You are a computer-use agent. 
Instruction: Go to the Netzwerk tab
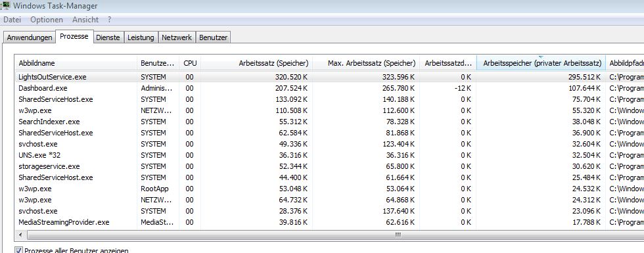(x=177, y=37)
